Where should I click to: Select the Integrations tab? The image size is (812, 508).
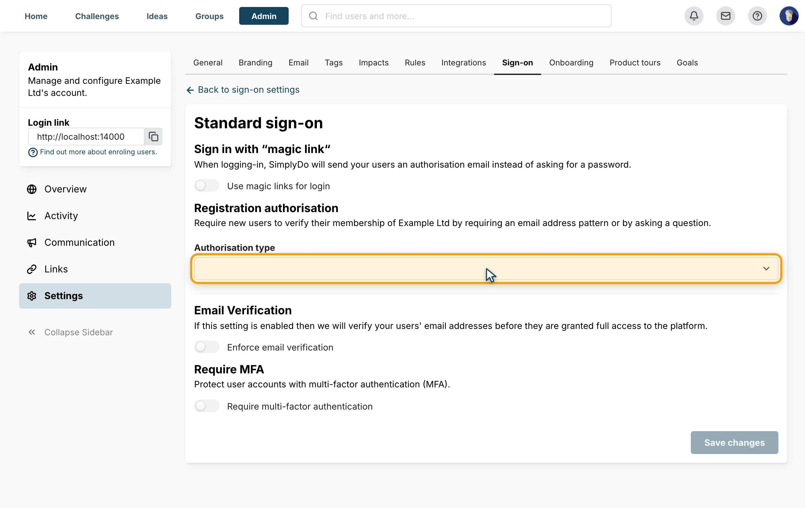click(463, 63)
